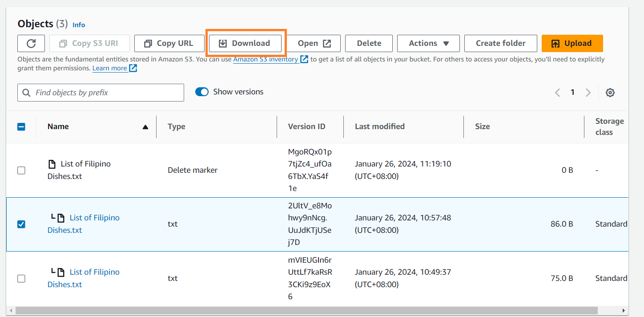
Task: Click Open in new tab button
Action: tap(314, 43)
